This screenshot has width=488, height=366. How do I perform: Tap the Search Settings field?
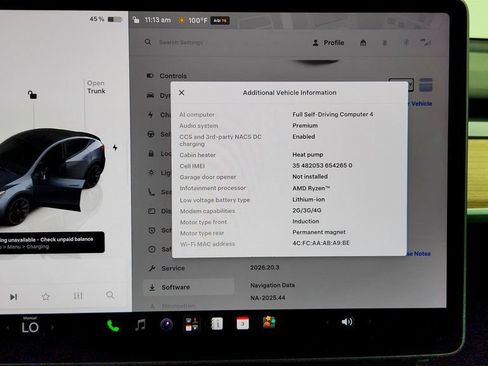(181, 43)
